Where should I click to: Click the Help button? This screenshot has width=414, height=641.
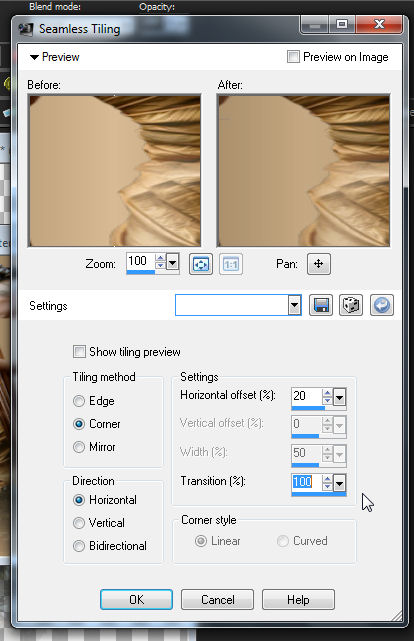coord(298,599)
